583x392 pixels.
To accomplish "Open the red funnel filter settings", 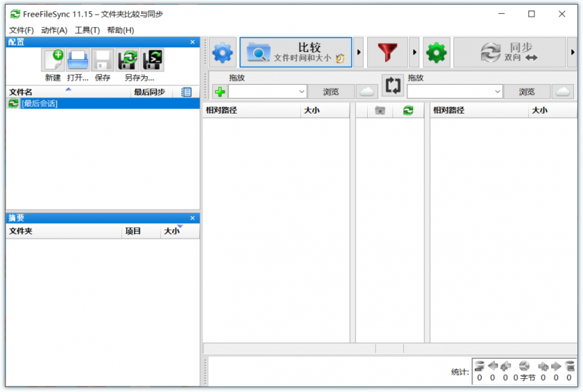I will tap(387, 53).
